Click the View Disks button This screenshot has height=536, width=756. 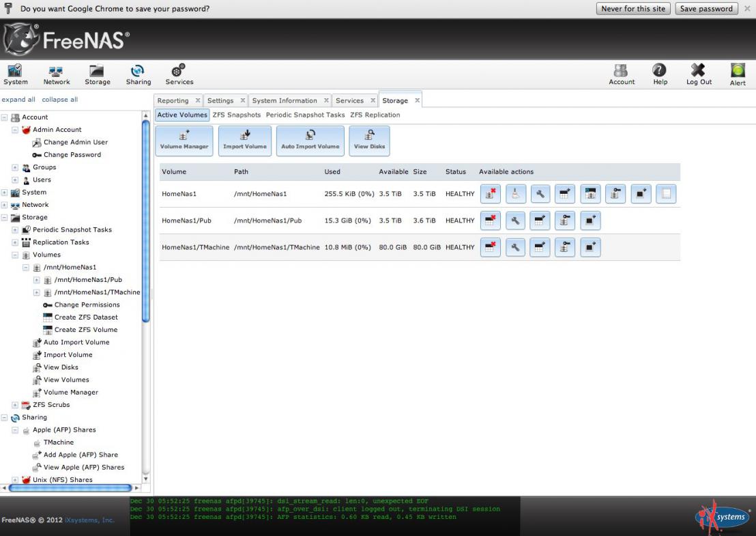(x=369, y=141)
